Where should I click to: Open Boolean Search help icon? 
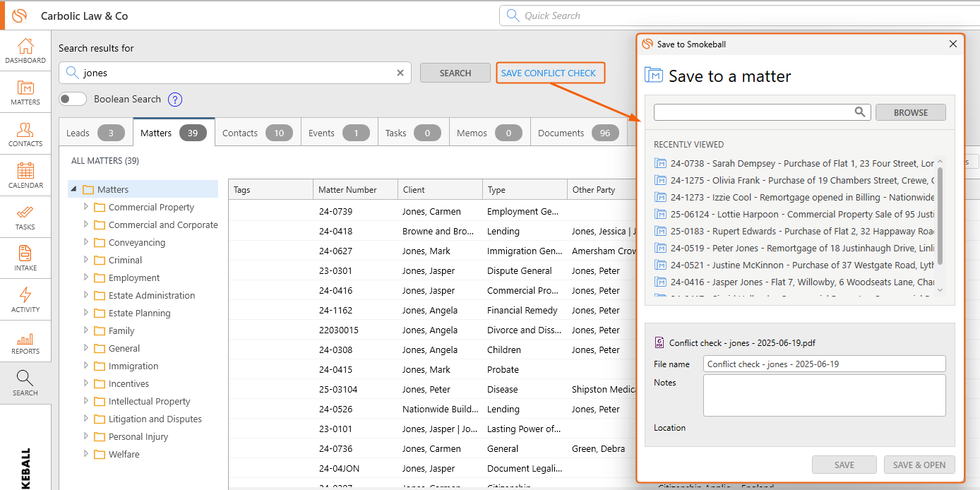(175, 100)
